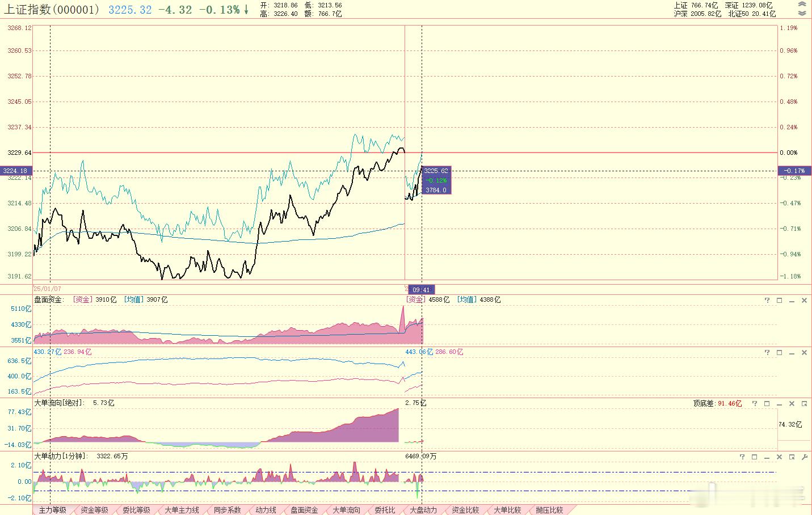Click the 6469.09万 value in 大单动力 panel
The height and width of the screenshot is (515, 812).
(x=421, y=456)
